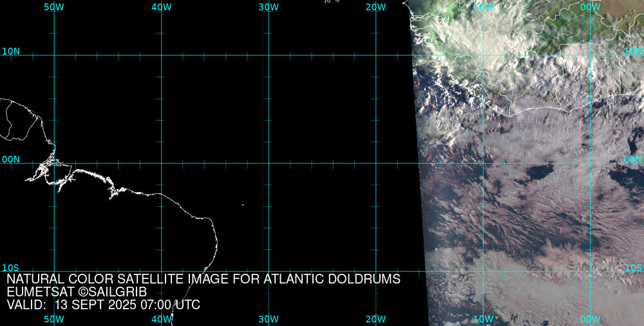Click the 40W longitude label on the top edge
The width and height of the screenshot is (644, 326).
[162, 7]
